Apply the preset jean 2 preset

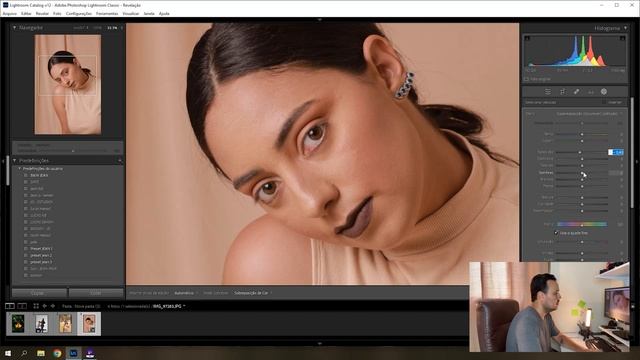(x=41, y=255)
